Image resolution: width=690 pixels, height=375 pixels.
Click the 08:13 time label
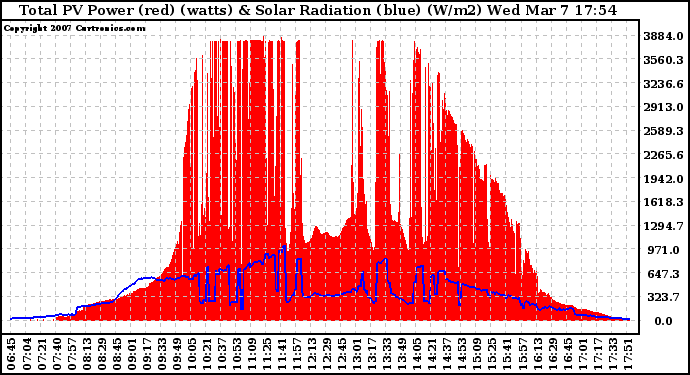point(87,354)
